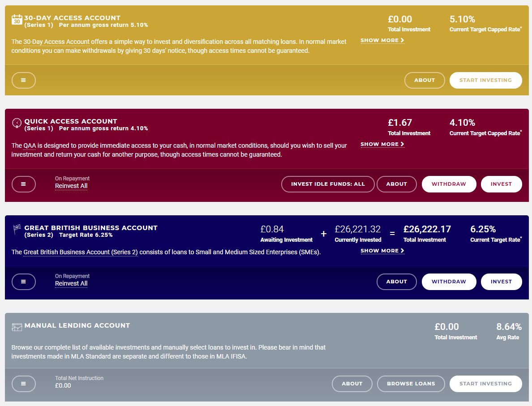This screenshot has width=532, height=406.
Task: Open the 30-Day Access Account description link
Action: click(x=56, y=42)
